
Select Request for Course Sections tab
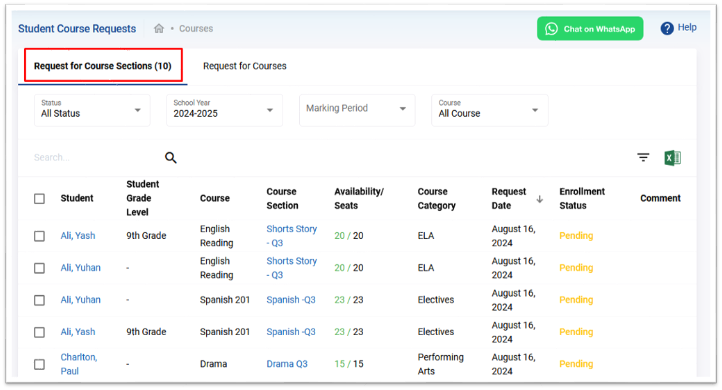[103, 66]
